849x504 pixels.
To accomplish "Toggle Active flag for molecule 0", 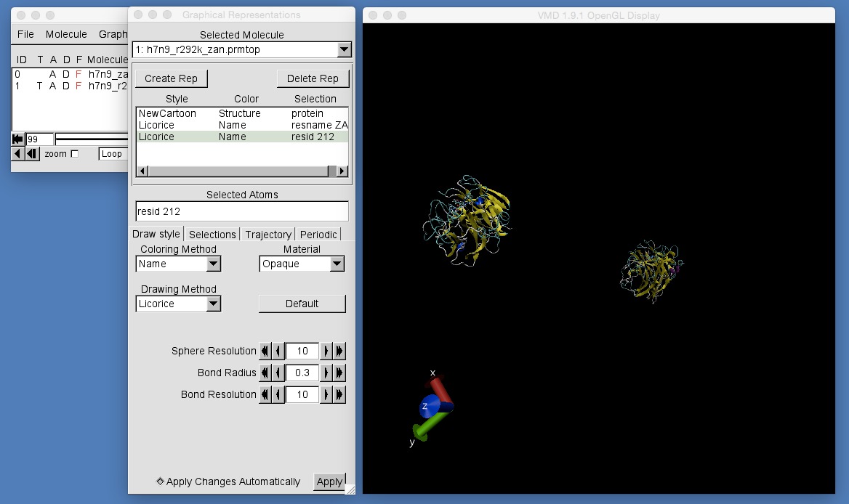I will coord(52,75).
